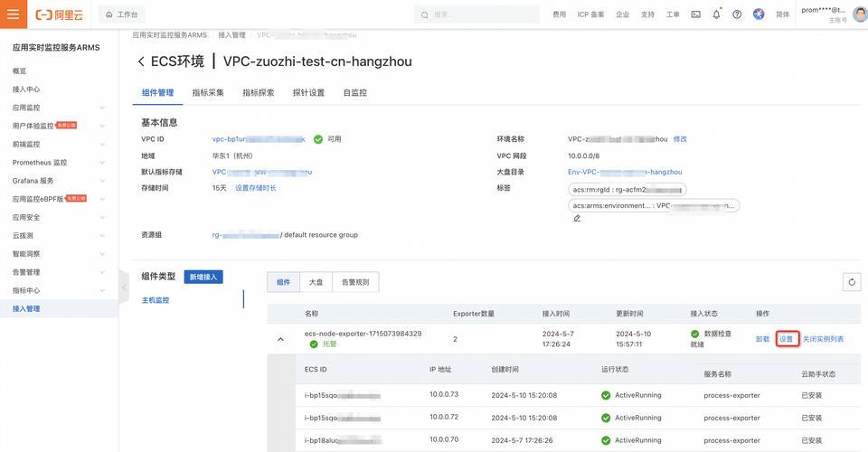Image resolution: width=868 pixels, height=452 pixels.
Task: Open the 费用 menu
Action: [559, 15]
